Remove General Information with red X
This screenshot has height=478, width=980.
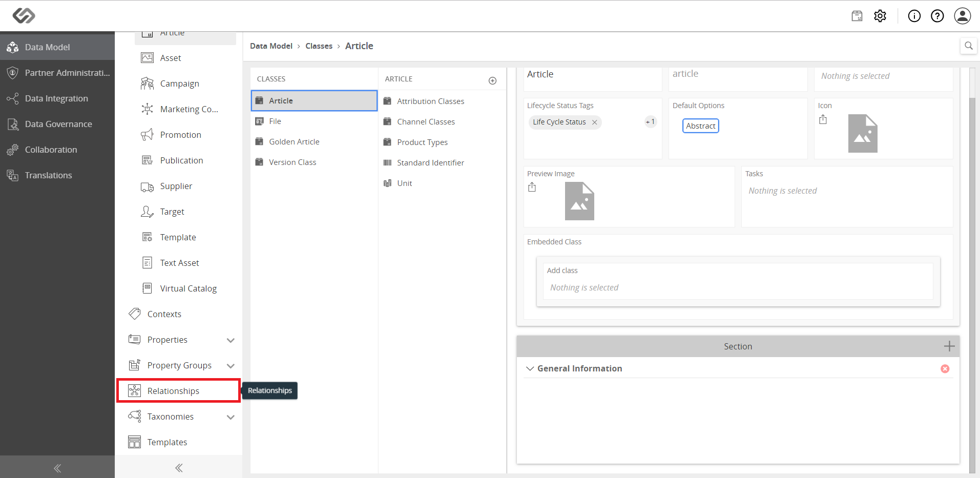point(945,369)
